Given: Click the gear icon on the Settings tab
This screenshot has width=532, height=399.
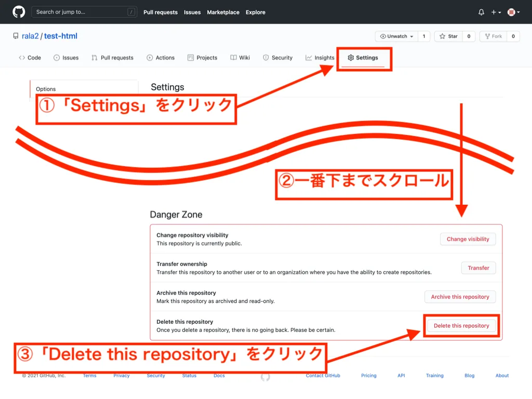Looking at the screenshot, I should tap(352, 58).
